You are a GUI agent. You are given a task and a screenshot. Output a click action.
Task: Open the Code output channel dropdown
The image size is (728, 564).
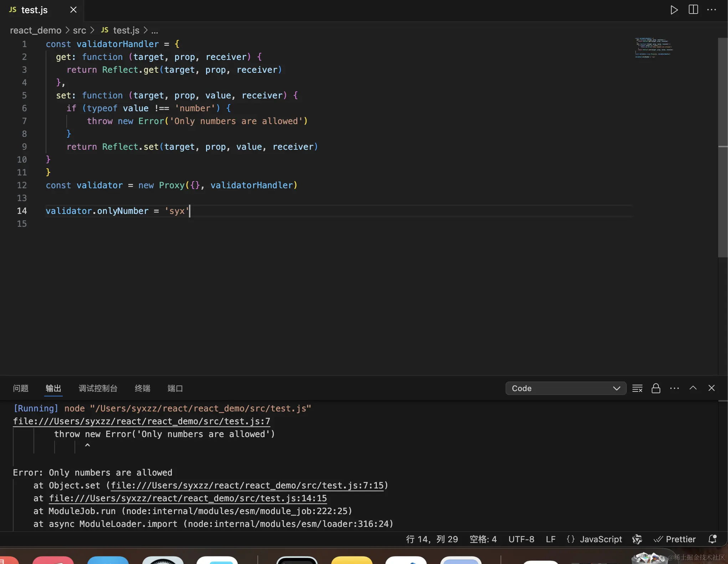(565, 388)
